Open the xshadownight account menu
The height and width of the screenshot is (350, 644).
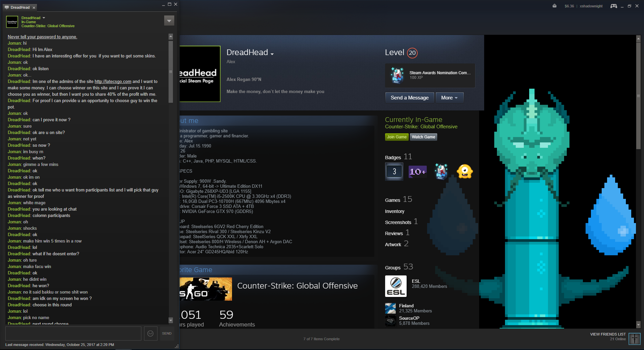tap(591, 6)
